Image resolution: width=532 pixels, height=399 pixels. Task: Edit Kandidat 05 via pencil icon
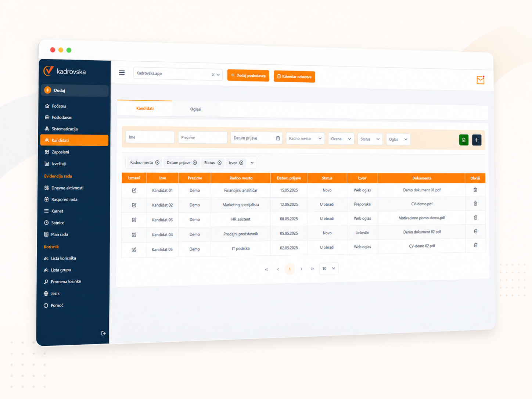(134, 249)
